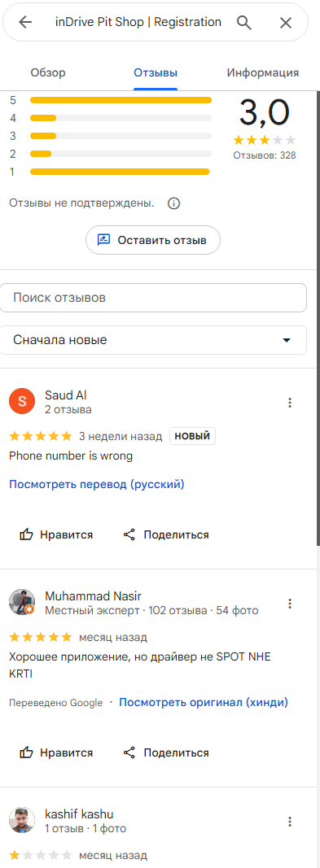Share Saud Al's review
The height and width of the screenshot is (868, 320).
coord(166,534)
